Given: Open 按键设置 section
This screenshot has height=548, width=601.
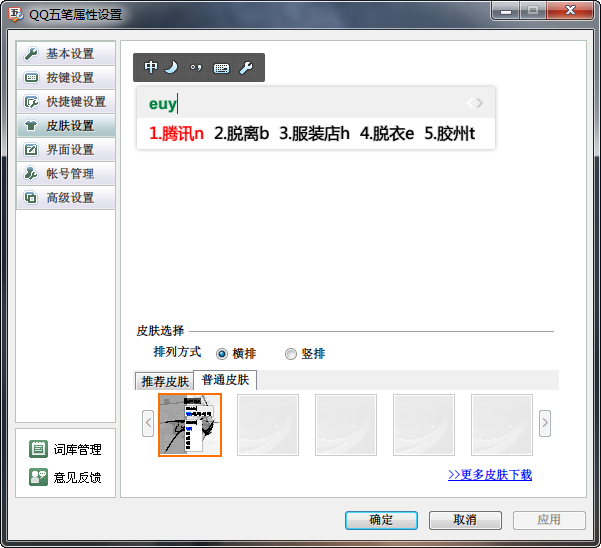Looking at the screenshot, I should point(66,78).
